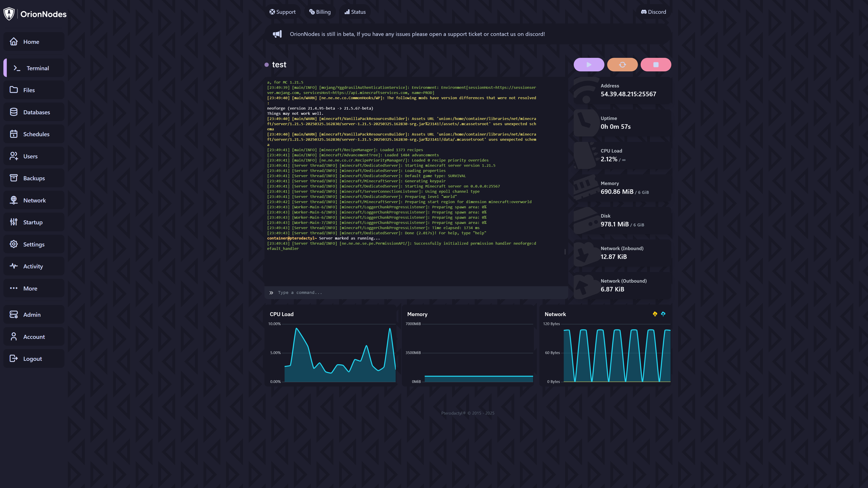The image size is (868, 488).
Task: Open the Schedules page
Action: [34, 134]
